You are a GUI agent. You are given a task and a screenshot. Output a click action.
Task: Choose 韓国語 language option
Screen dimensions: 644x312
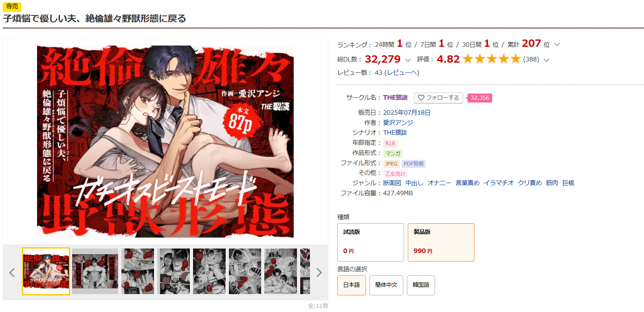coord(421,285)
